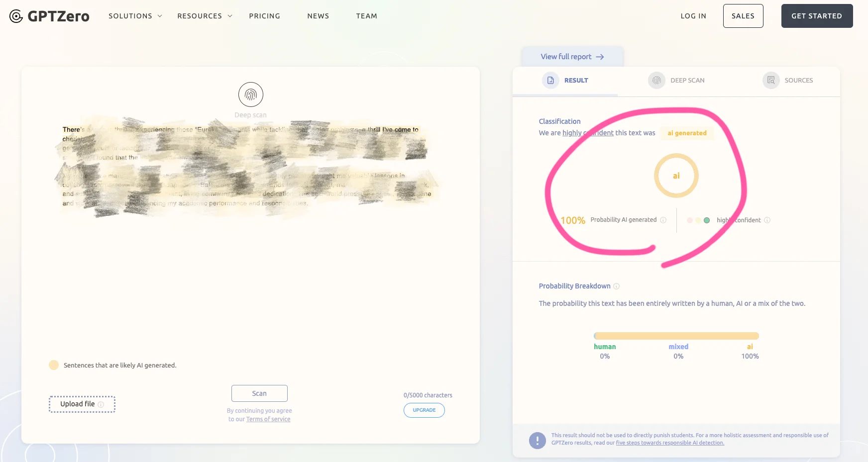
Task: Click the Classification heading
Action: (x=559, y=121)
